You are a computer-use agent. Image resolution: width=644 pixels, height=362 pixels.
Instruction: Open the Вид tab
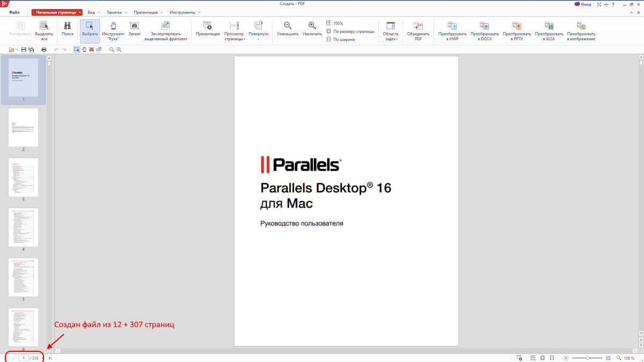tap(91, 12)
